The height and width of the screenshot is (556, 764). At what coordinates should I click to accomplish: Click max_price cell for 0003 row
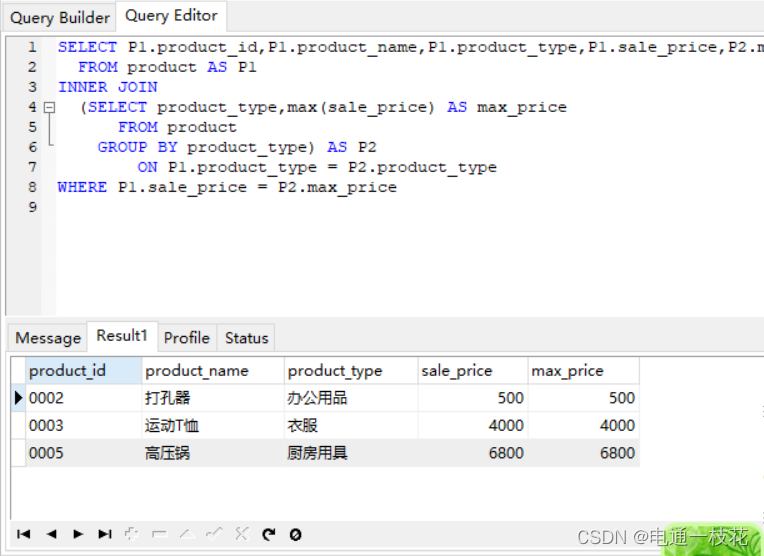(584, 425)
